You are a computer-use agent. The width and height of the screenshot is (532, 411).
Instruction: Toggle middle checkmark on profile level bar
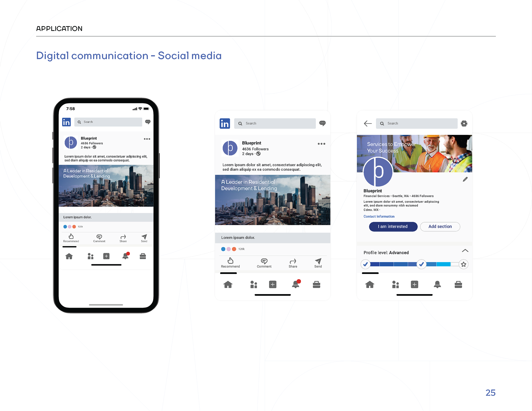point(421,264)
